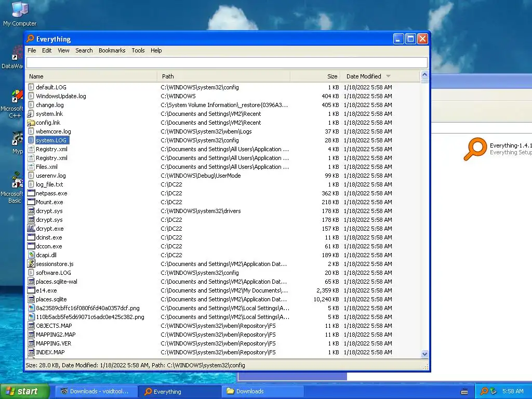Open the Bookmarks menu

tap(112, 50)
